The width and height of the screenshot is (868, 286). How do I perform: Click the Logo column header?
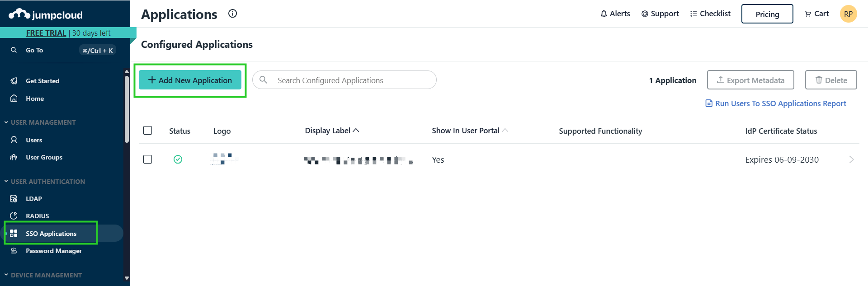(222, 131)
